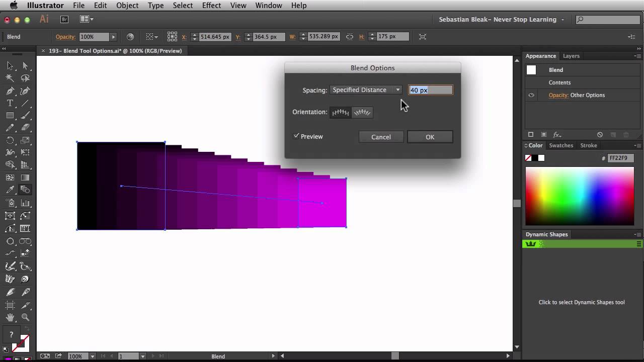The height and width of the screenshot is (362, 644).
Task: Select the Artboard tool
Action: pyautogui.click(x=10, y=305)
